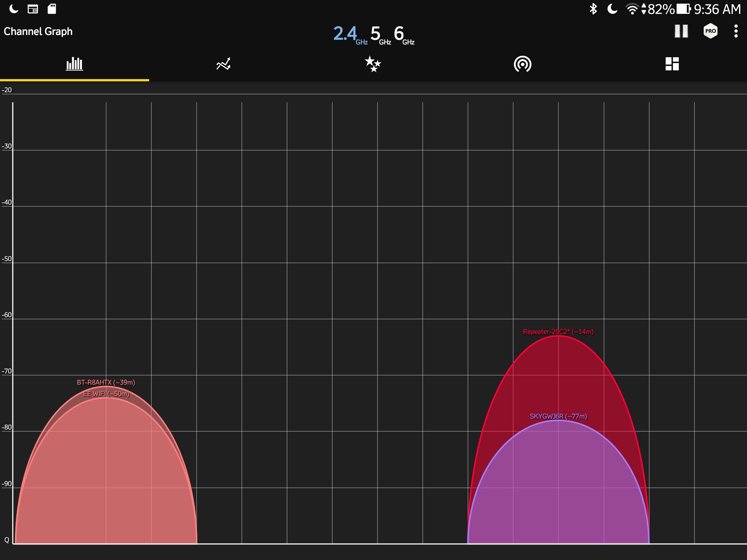Open the Channel Rating stars tab
747x560 pixels.
click(373, 64)
